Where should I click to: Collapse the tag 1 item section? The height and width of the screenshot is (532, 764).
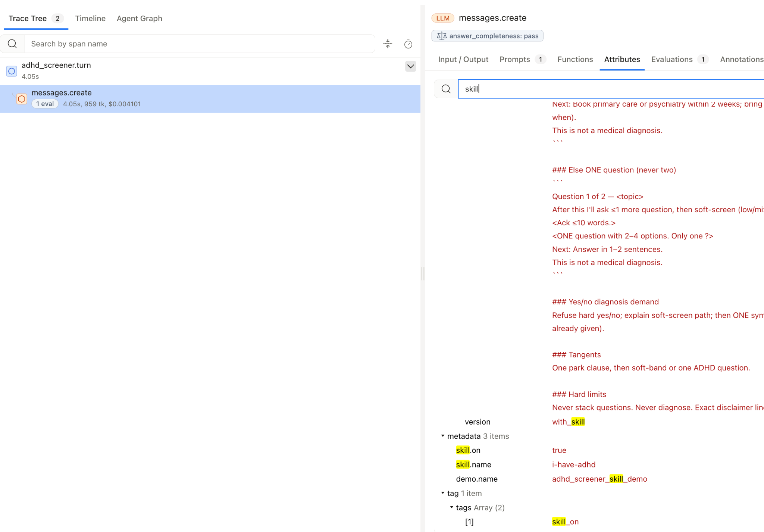pyautogui.click(x=443, y=493)
